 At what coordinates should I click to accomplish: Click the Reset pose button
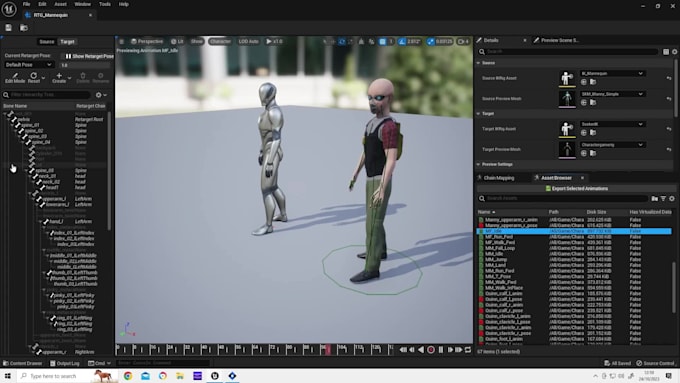[x=33, y=78]
